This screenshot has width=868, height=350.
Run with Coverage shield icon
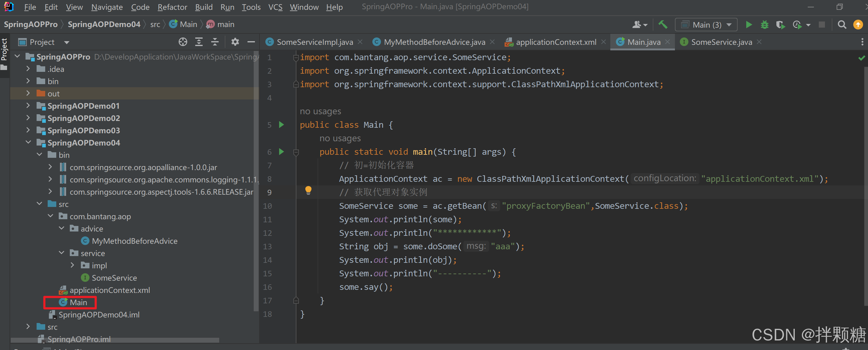click(x=780, y=25)
